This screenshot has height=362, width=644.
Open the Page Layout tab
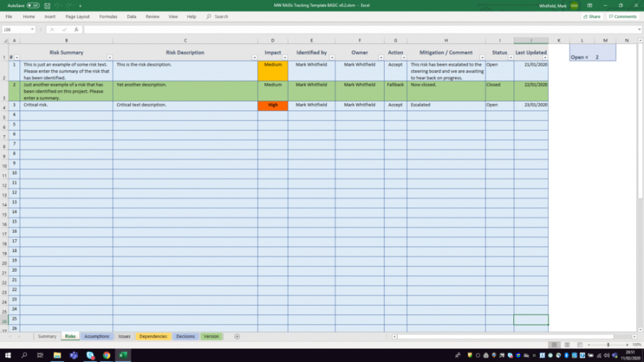click(77, 17)
